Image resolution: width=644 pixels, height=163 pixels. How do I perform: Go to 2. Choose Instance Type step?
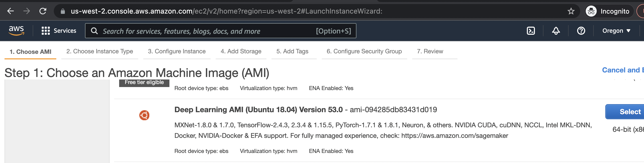tap(100, 51)
